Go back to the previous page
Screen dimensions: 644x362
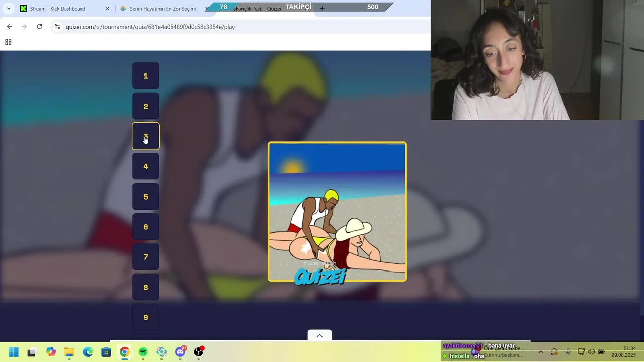point(9,26)
